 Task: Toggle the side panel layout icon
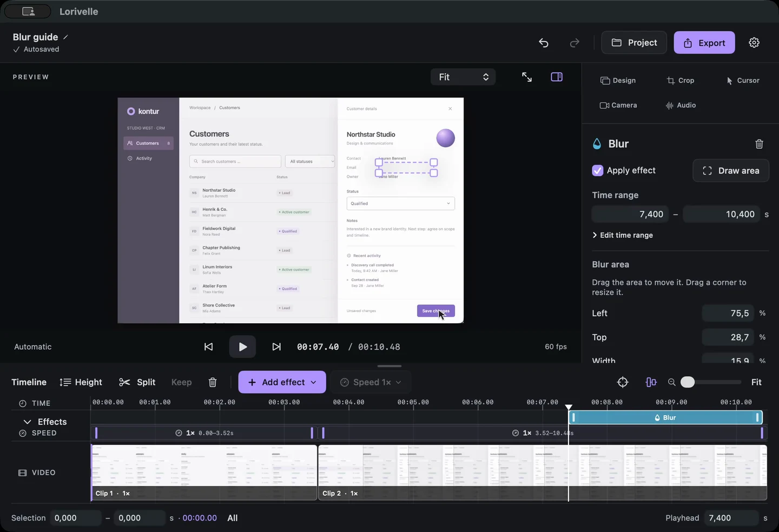click(x=557, y=77)
